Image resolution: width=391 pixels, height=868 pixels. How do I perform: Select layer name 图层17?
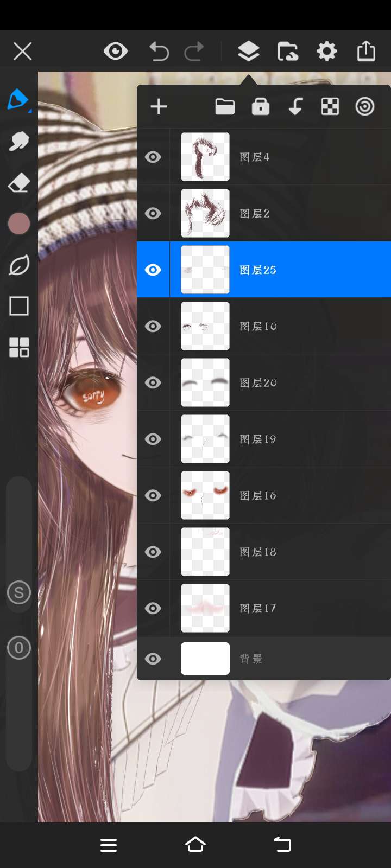click(x=258, y=609)
